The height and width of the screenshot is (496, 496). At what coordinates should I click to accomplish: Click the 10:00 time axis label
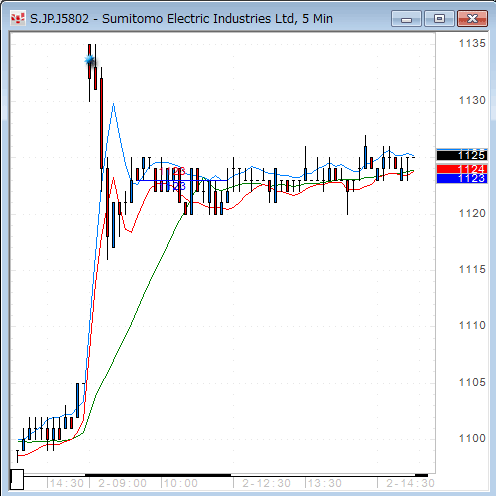[181, 483]
